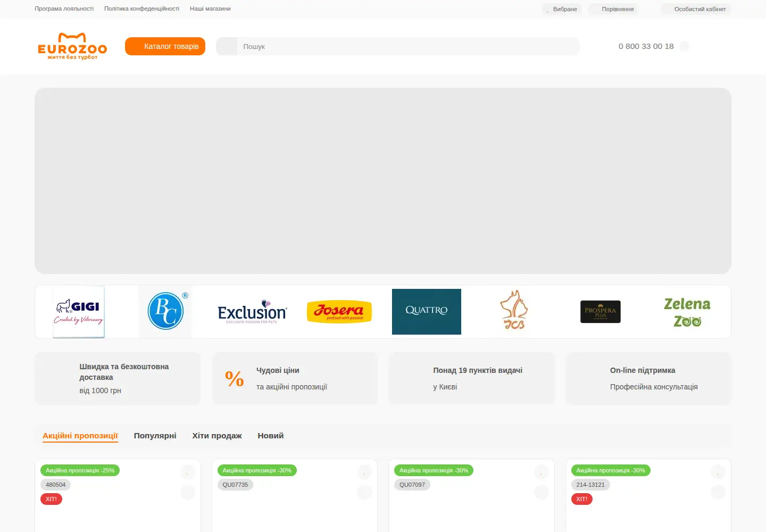Select the Новий tab
Screen dimensions: 766x532
click(271, 436)
